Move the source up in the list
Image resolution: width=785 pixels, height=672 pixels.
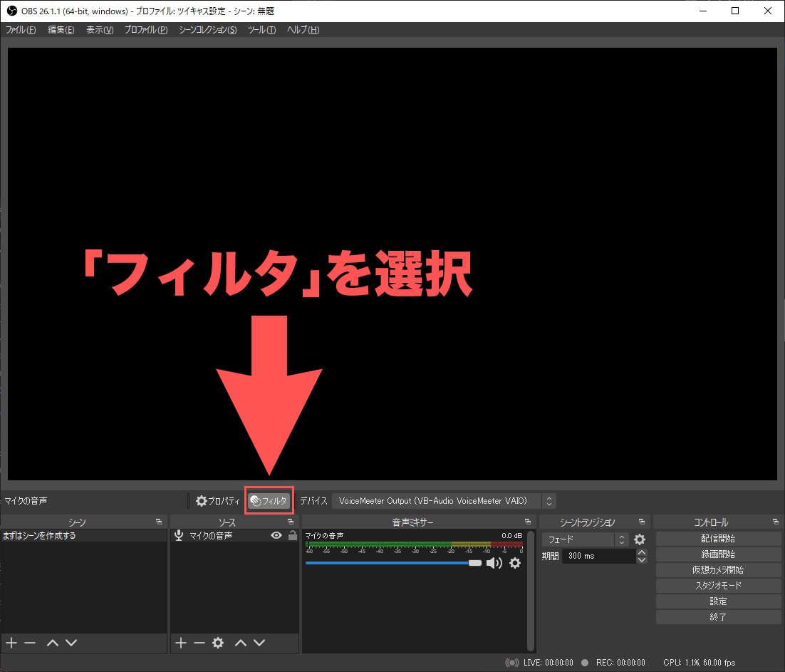[241, 643]
